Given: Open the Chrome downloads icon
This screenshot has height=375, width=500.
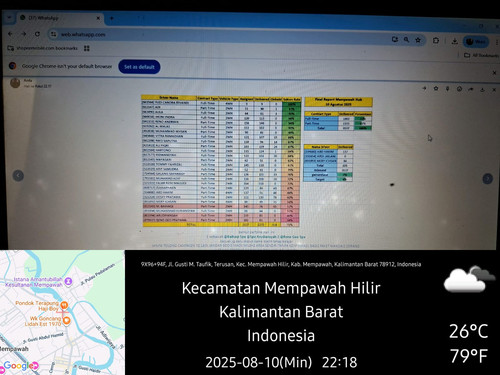Looking at the screenshot, I should [454, 41].
